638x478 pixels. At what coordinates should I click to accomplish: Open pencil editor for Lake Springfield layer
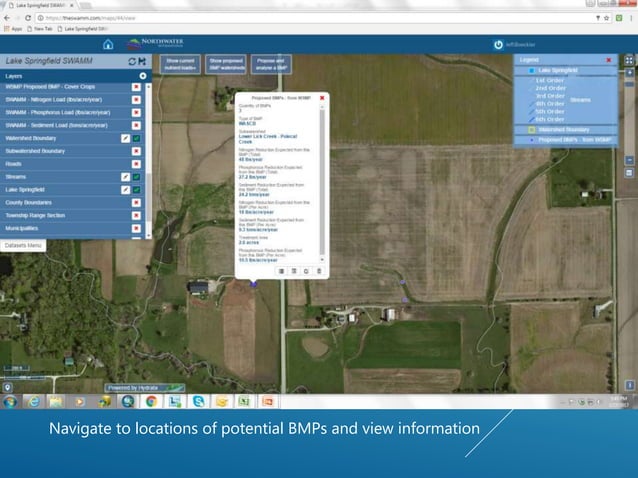(124, 189)
